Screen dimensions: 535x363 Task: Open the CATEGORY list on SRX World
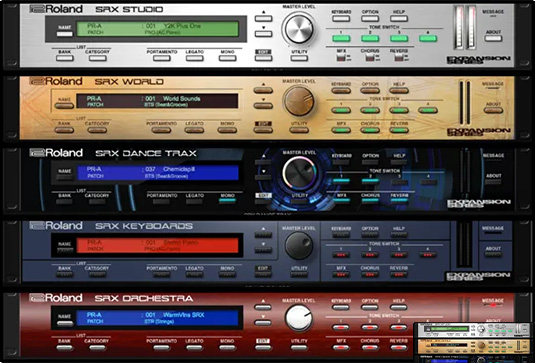97,130
